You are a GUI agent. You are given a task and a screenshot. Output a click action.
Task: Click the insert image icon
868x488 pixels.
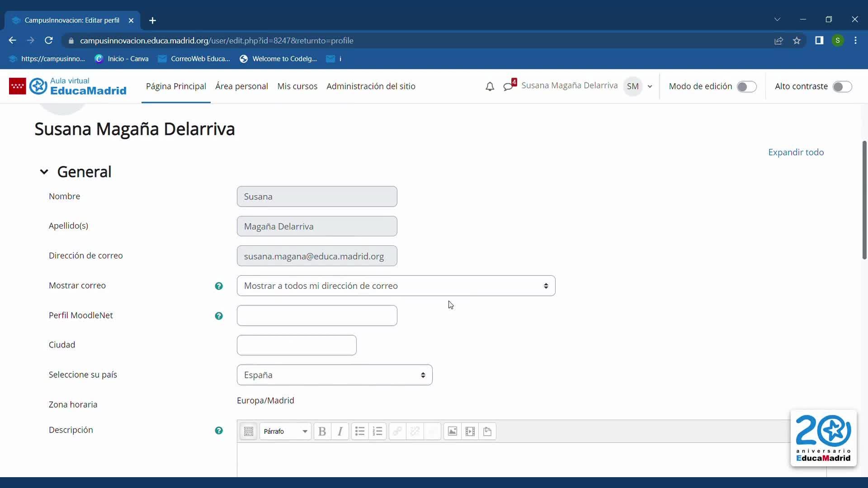(x=452, y=432)
